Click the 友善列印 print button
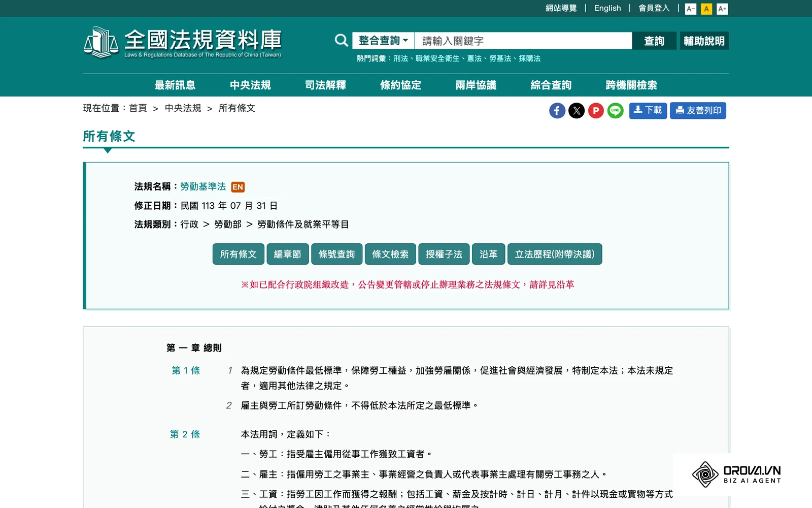The height and width of the screenshot is (508, 812). [698, 111]
